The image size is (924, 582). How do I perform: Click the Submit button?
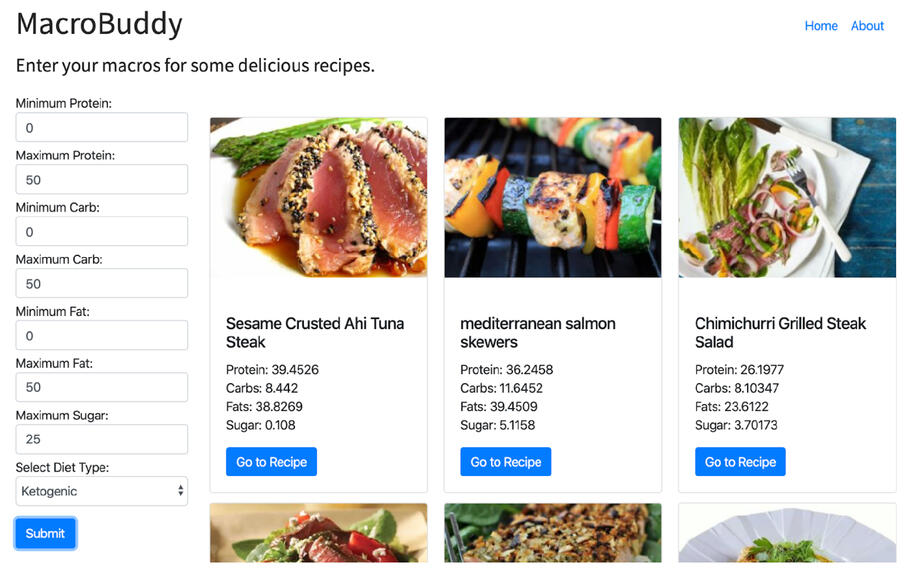point(45,533)
